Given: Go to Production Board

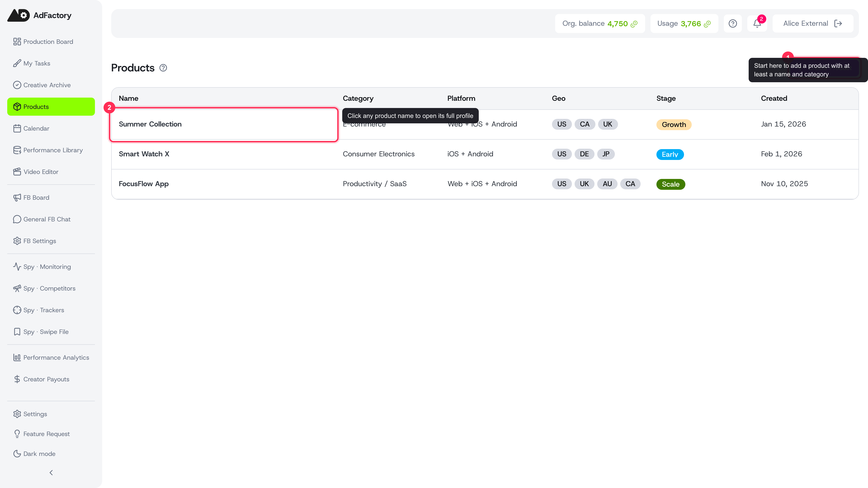Looking at the screenshot, I should click(51, 42).
